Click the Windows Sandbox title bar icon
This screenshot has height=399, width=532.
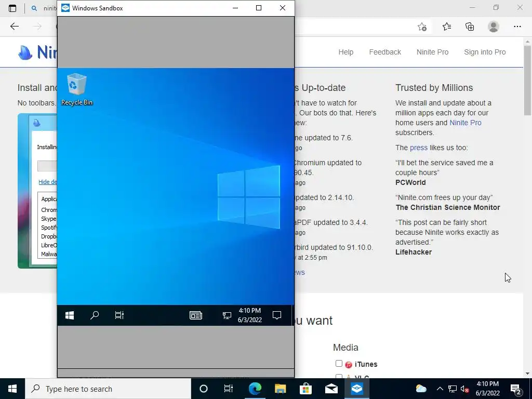coord(65,8)
